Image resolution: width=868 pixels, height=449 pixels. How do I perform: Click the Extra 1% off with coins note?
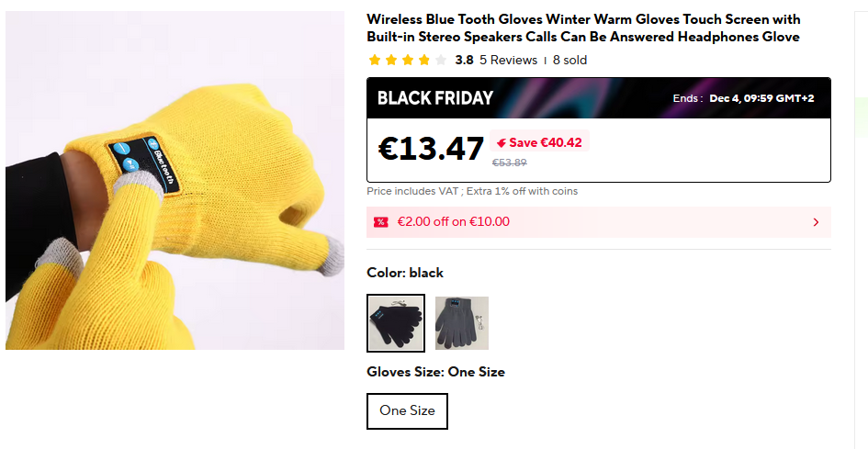[525, 191]
